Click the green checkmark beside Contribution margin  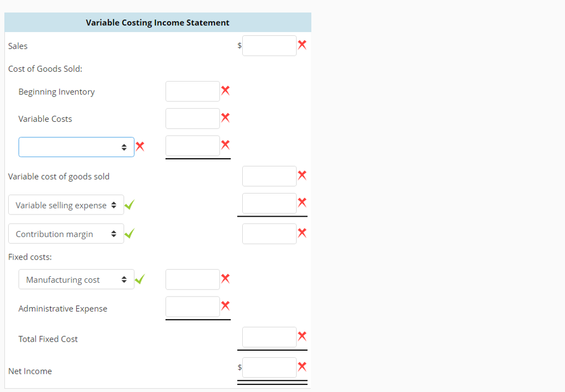point(129,233)
